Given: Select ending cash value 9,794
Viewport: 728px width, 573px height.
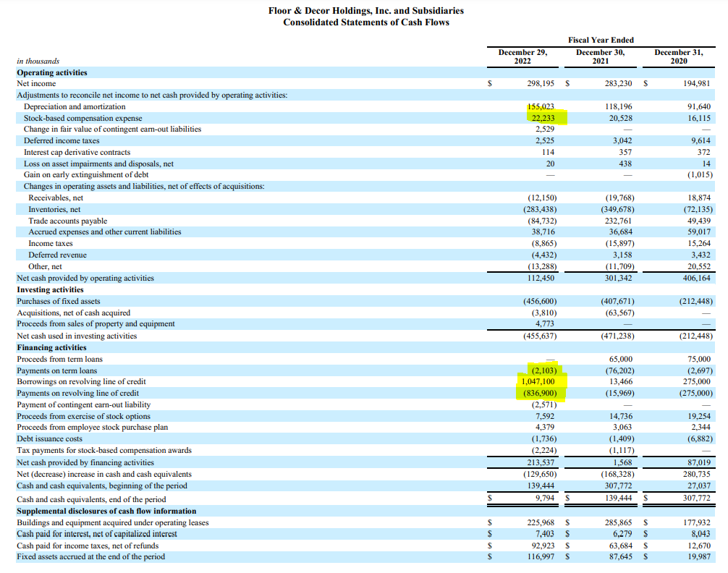Looking at the screenshot, I should tap(545, 498).
